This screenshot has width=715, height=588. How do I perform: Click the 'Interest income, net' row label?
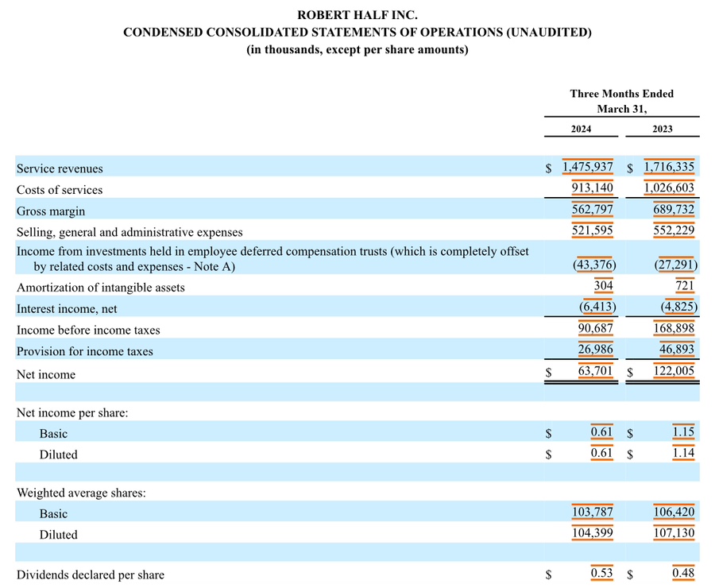(67, 309)
